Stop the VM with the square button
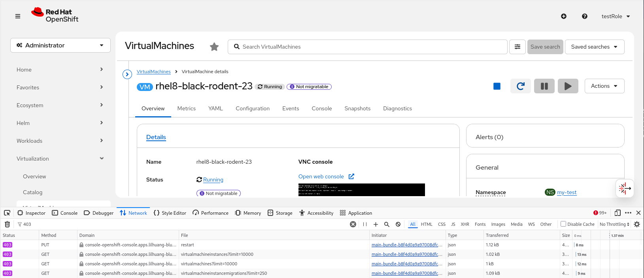This screenshot has height=278, width=644. point(497,86)
